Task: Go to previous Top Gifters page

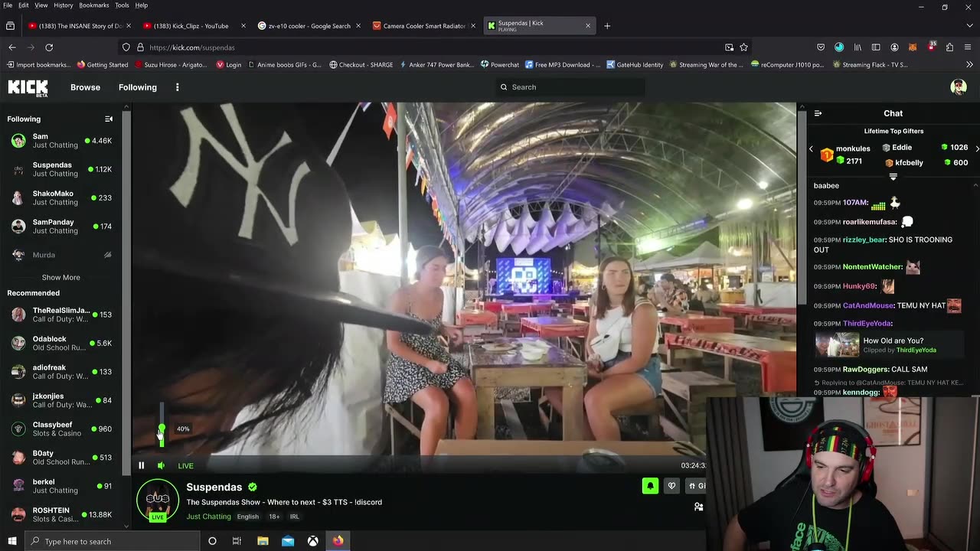Action: click(811, 149)
